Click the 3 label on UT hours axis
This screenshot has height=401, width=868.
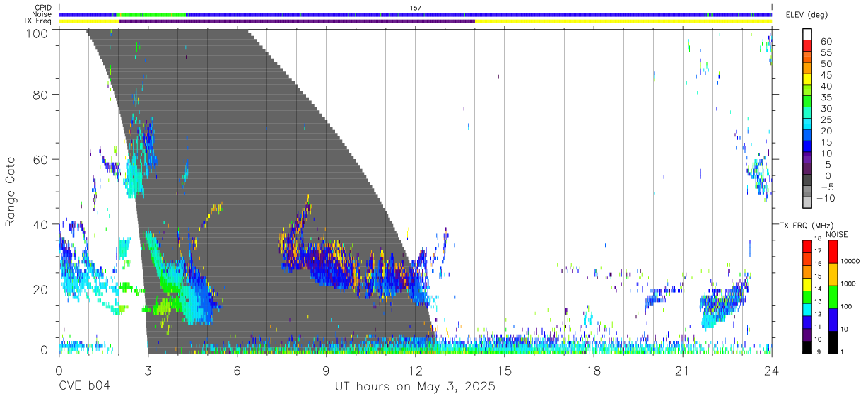(x=148, y=371)
